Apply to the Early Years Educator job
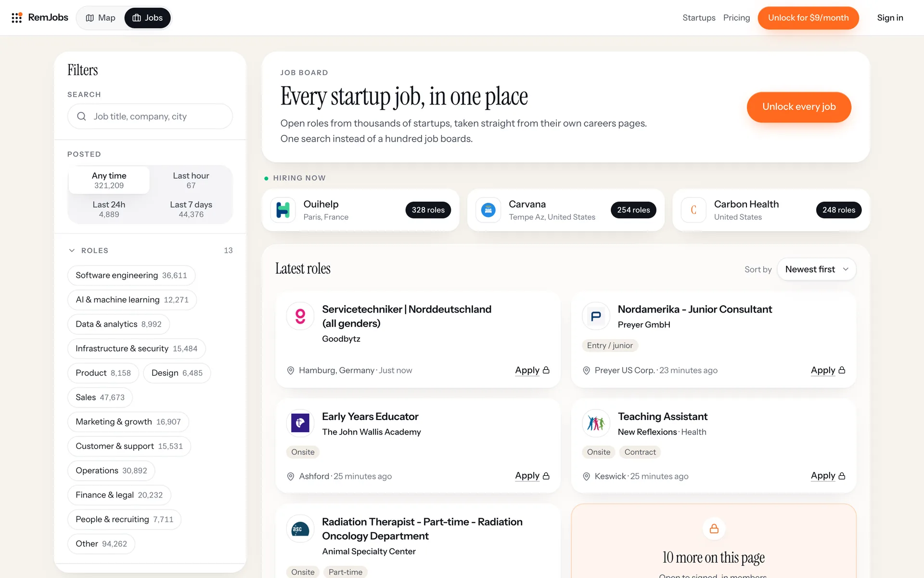The height and width of the screenshot is (578, 924). click(x=532, y=476)
